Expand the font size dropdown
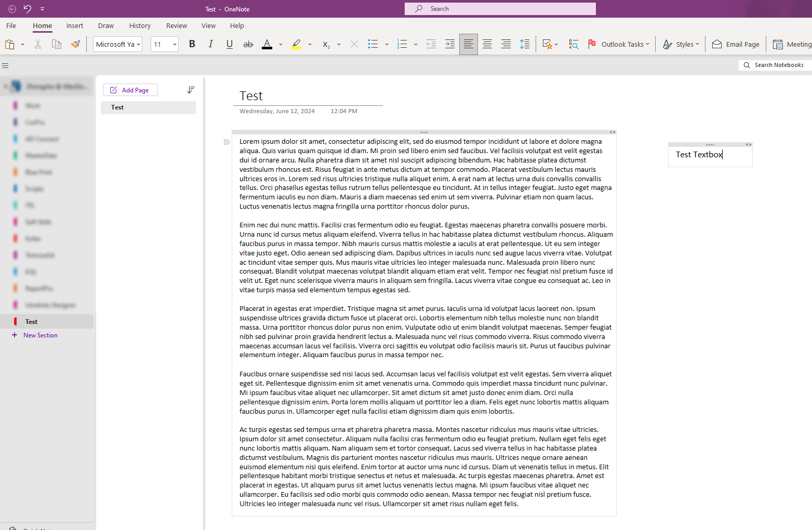Image resolution: width=812 pixels, height=530 pixels. coord(174,44)
